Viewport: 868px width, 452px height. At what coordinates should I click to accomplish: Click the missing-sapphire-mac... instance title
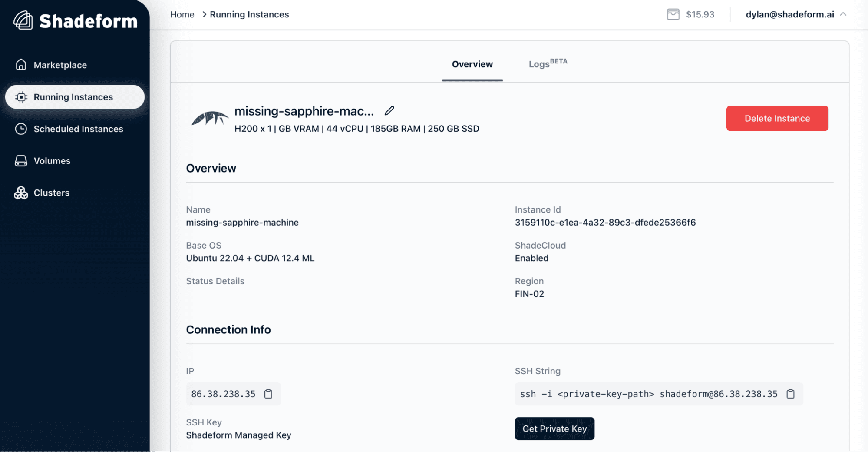[x=304, y=111]
